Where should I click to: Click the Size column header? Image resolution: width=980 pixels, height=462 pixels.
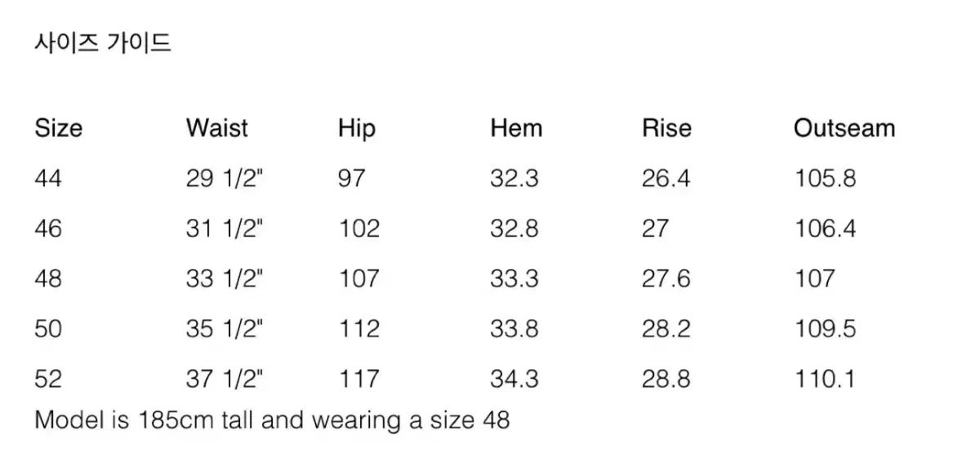coord(58,128)
